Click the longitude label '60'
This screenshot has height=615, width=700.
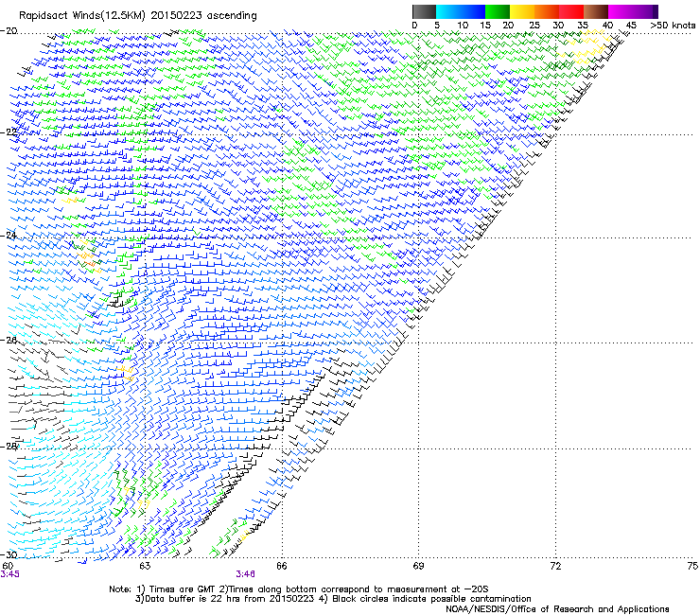click(x=8, y=566)
